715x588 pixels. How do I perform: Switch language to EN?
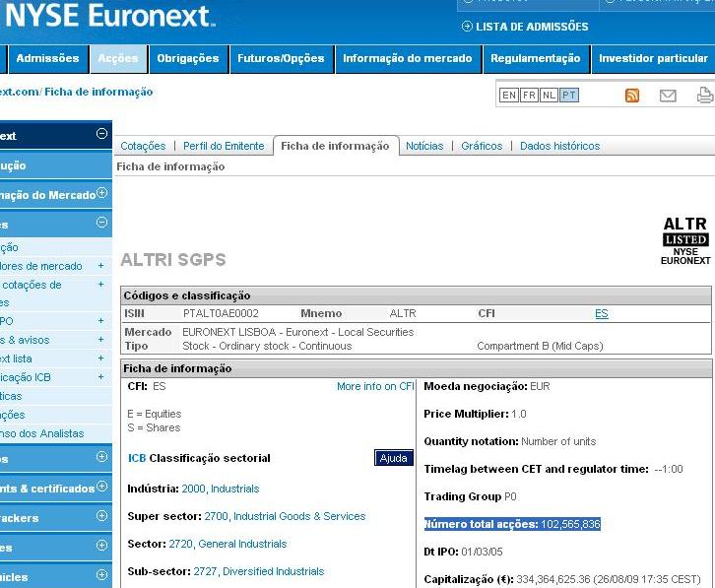(x=509, y=95)
